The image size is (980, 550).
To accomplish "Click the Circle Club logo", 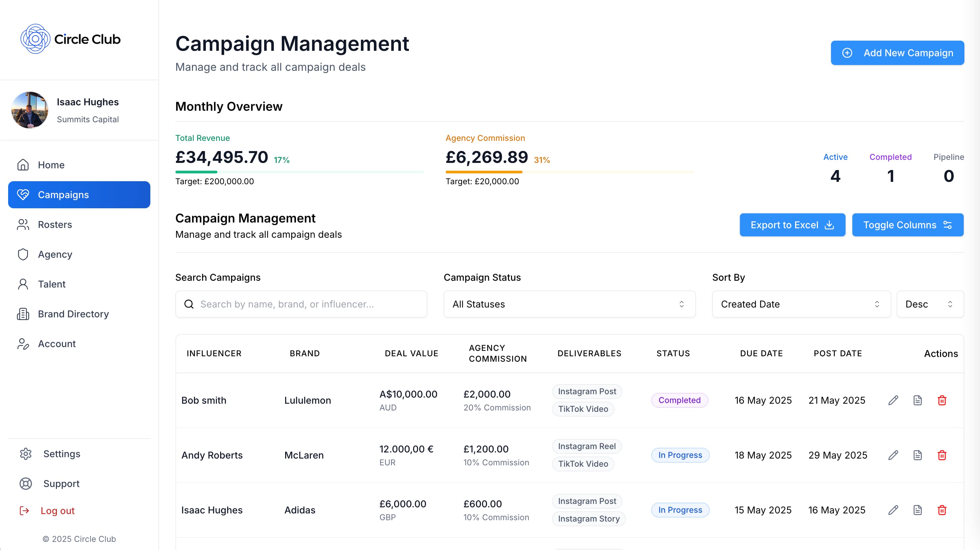I will tap(70, 39).
